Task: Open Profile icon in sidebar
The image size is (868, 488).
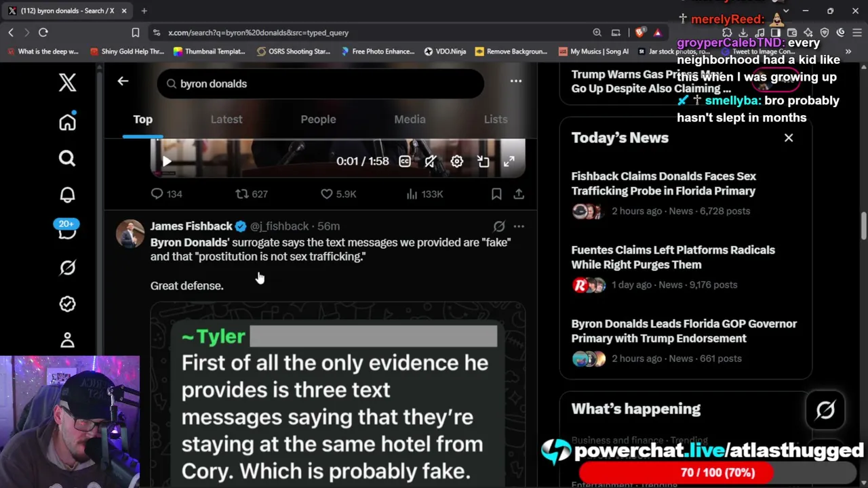Action: point(67,340)
